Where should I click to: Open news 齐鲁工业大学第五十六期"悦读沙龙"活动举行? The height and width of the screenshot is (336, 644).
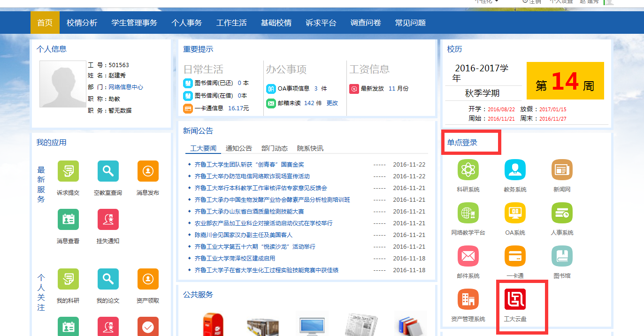coord(255,247)
